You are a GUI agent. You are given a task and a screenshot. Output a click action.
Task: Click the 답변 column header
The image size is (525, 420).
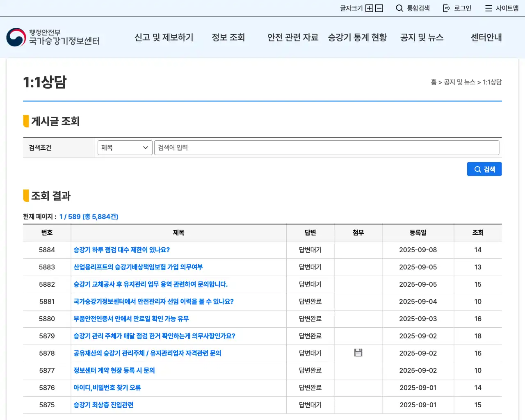310,233
